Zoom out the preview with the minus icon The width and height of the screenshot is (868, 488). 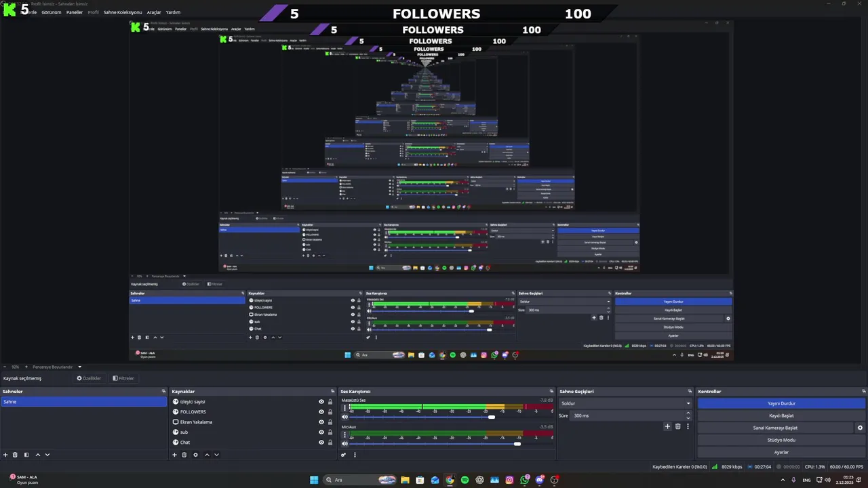[4, 367]
